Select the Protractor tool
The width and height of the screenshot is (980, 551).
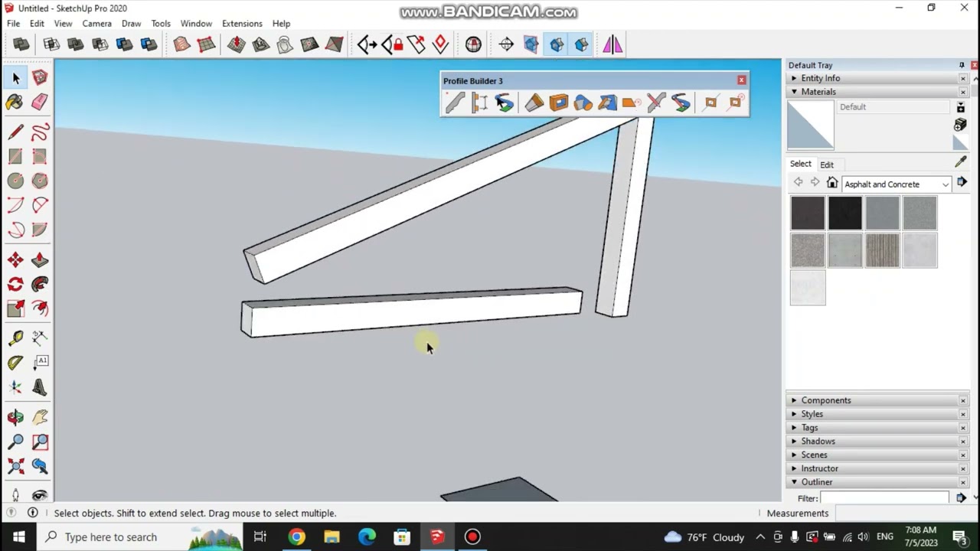tap(15, 363)
